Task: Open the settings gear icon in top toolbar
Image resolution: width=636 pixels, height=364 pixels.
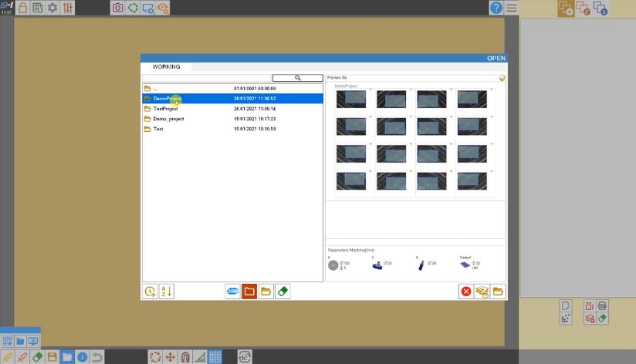Action: 52,8
